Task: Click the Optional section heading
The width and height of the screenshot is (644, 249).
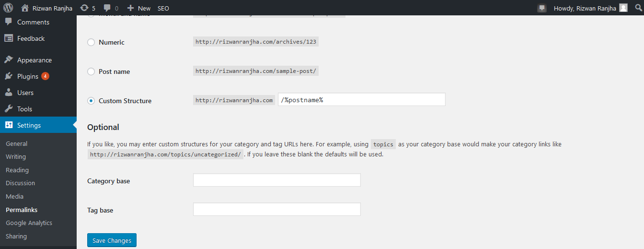Action: pyautogui.click(x=103, y=127)
